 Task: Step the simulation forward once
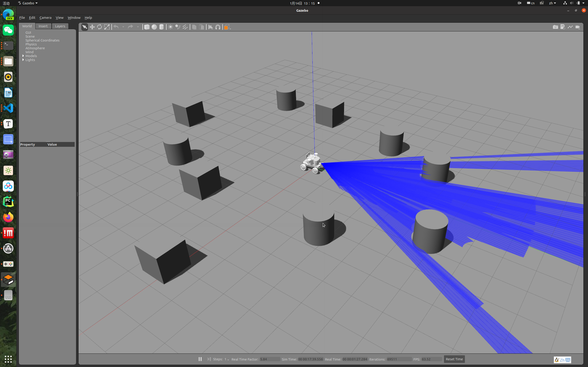coord(209,359)
